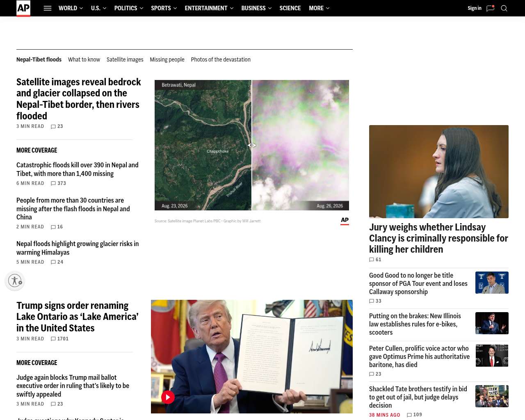This screenshot has height=420, width=525.
Task: Open comments icon showing 1701
Action: pyautogui.click(x=53, y=339)
